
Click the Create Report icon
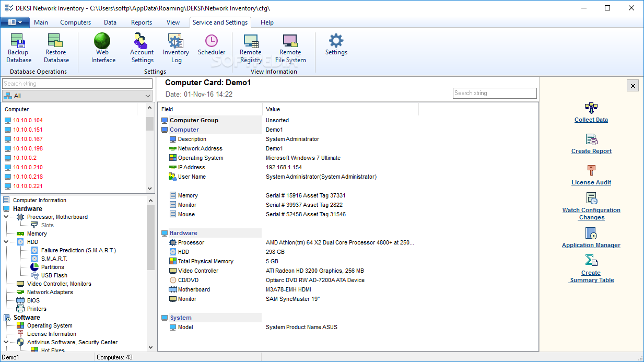[591, 139]
